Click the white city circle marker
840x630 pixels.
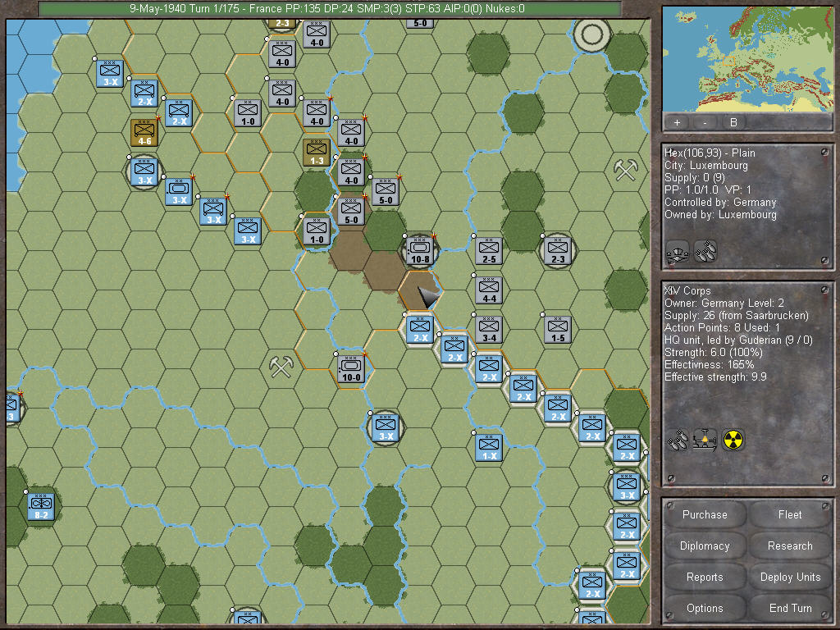[x=592, y=34]
